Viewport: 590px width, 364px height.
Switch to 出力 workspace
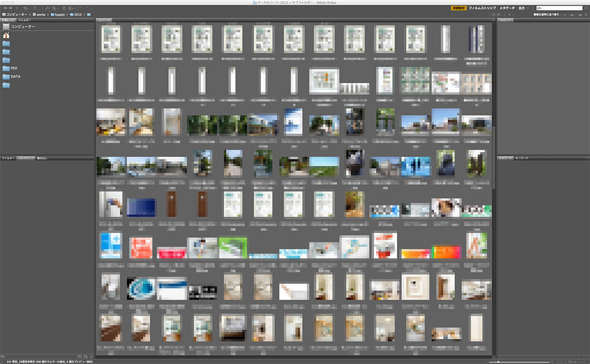(522, 8)
